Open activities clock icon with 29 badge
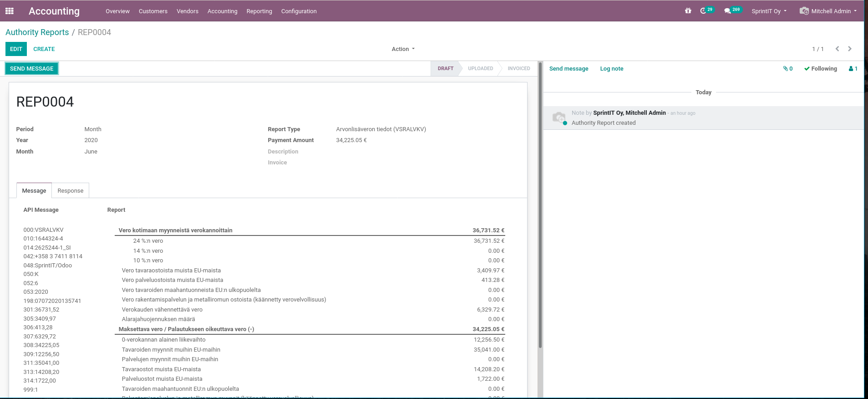Image resolution: width=868 pixels, height=399 pixels. pyautogui.click(x=703, y=11)
